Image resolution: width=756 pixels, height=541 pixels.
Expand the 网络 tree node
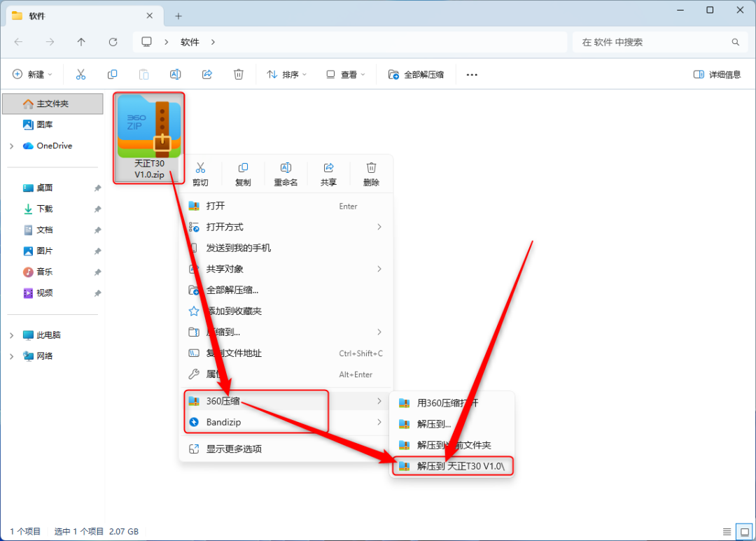click(x=12, y=356)
